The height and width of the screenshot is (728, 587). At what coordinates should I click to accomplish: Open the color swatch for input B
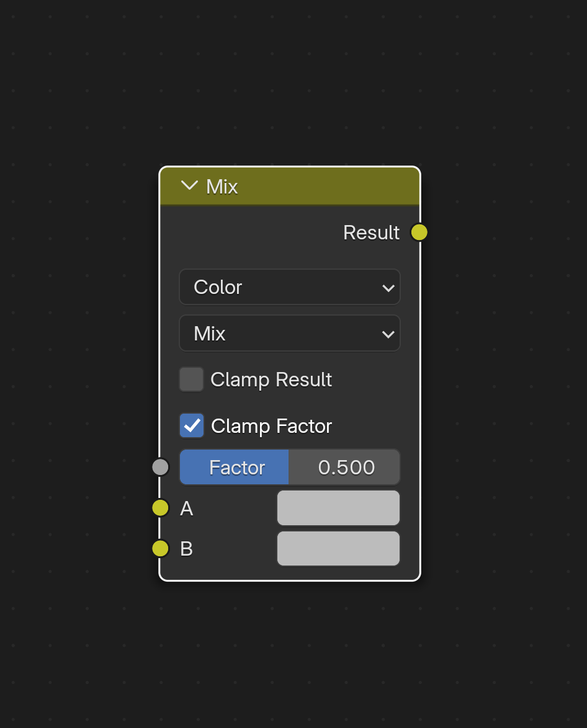pos(338,548)
